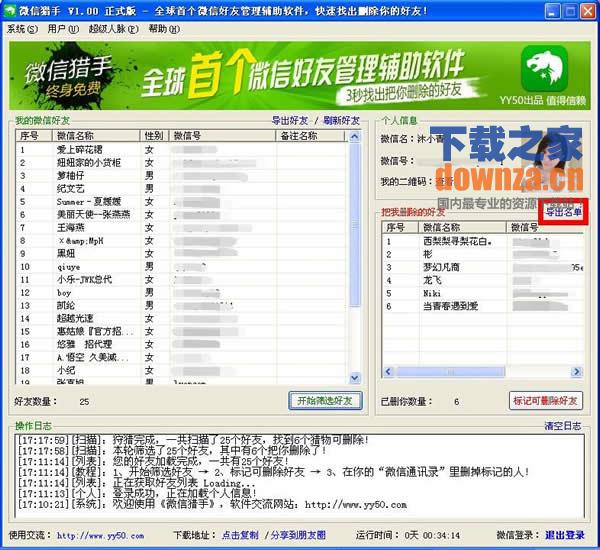Click the 导出好友 link
Image resolution: width=600 pixels, height=550 pixels.
click(x=290, y=121)
